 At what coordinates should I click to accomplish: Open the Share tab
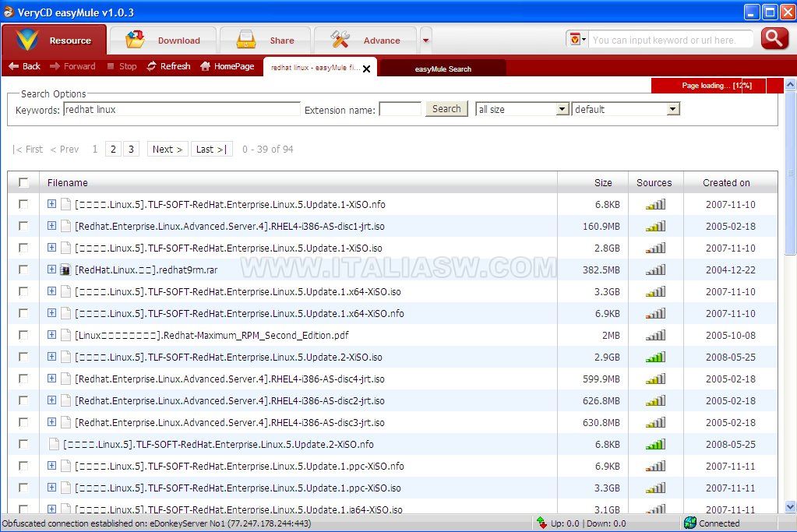point(266,41)
